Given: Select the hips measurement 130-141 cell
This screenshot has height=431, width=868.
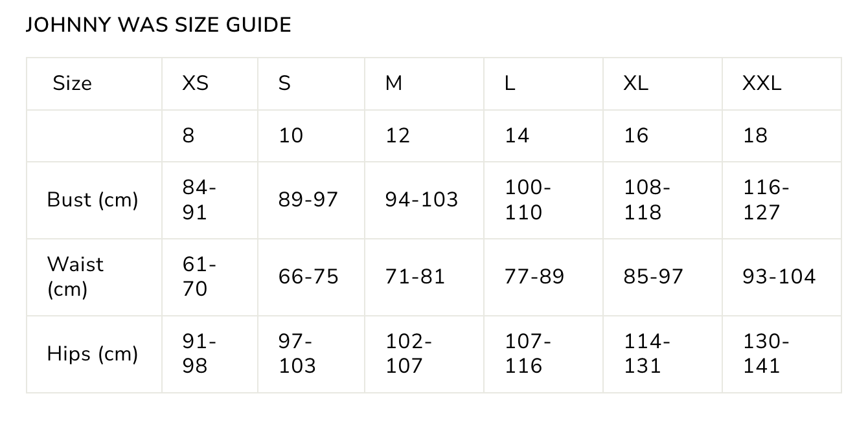Looking at the screenshot, I should tap(766, 353).
